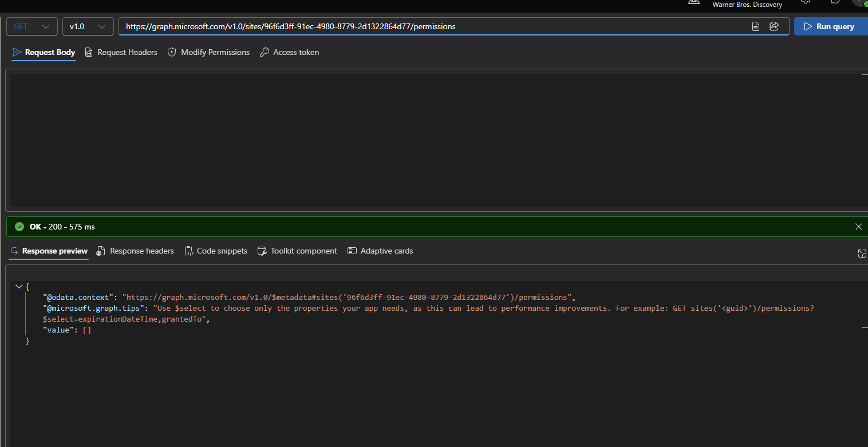Switch to the Request Headers tab
868x447 pixels.
coord(121,52)
